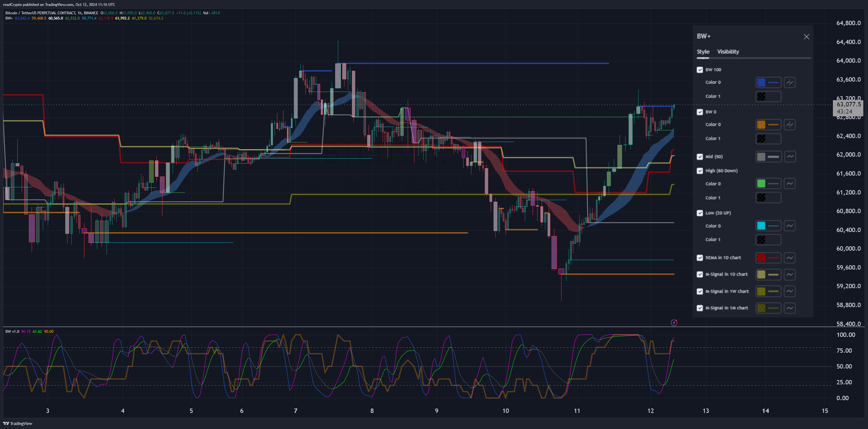Open line style menu for High Color 0
Viewport: 868px width, 429px height.
pos(790,184)
